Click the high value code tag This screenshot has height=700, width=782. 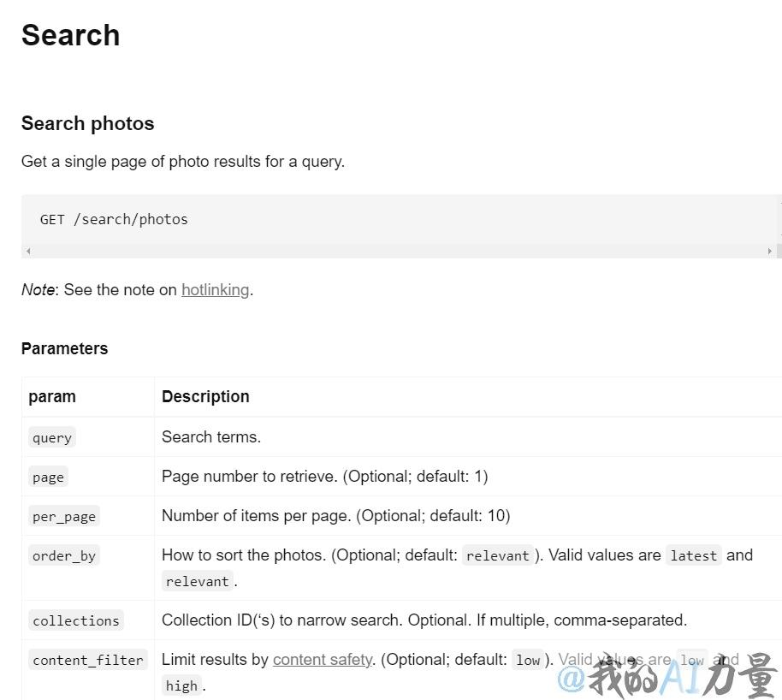(x=181, y=686)
